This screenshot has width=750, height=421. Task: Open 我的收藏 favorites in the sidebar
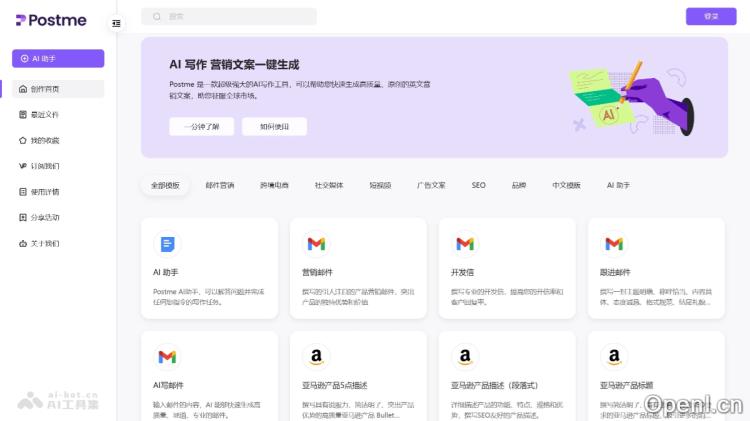[x=44, y=140]
